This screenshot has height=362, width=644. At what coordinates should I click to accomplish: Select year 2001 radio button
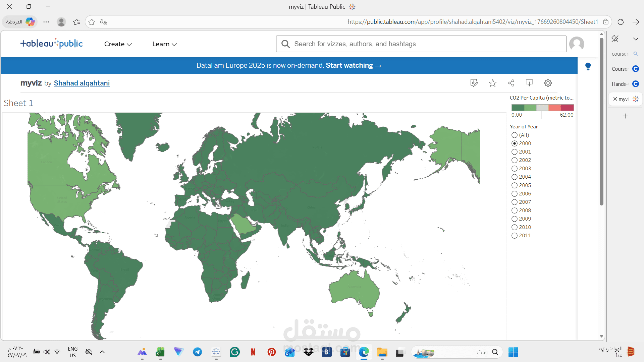[515, 152]
